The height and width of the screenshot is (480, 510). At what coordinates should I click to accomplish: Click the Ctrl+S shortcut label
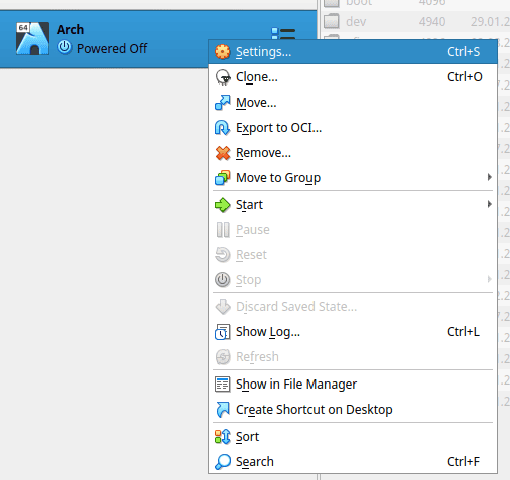click(x=464, y=52)
